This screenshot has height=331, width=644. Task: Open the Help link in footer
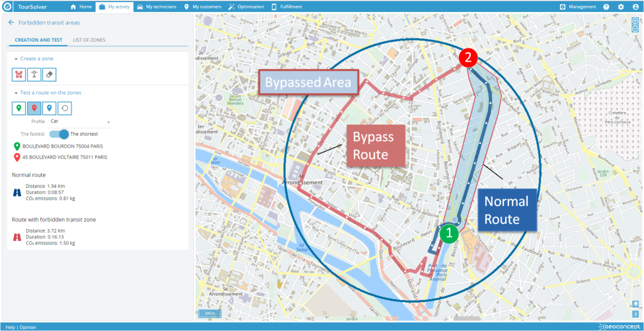point(10,327)
